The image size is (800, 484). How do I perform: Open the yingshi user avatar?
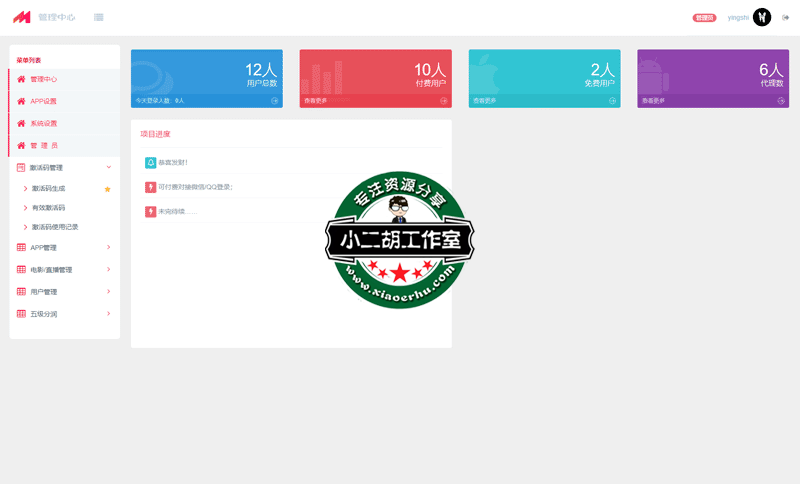[762, 17]
